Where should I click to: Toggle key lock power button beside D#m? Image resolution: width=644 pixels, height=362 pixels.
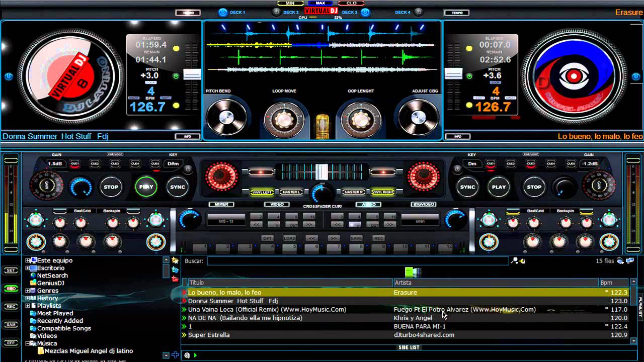(188, 170)
